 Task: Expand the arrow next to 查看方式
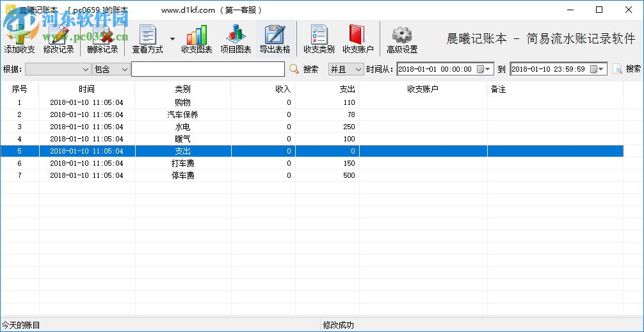coord(172,39)
